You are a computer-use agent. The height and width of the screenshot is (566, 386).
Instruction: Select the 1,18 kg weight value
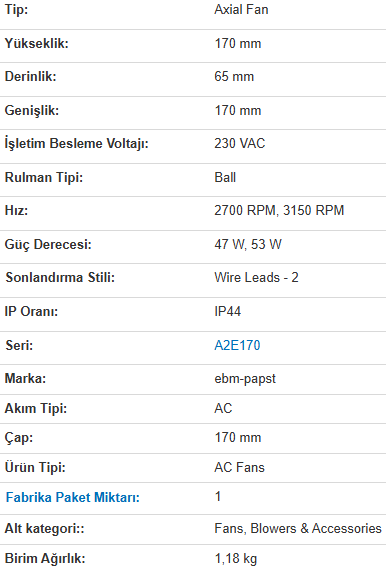(x=236, y=558)
